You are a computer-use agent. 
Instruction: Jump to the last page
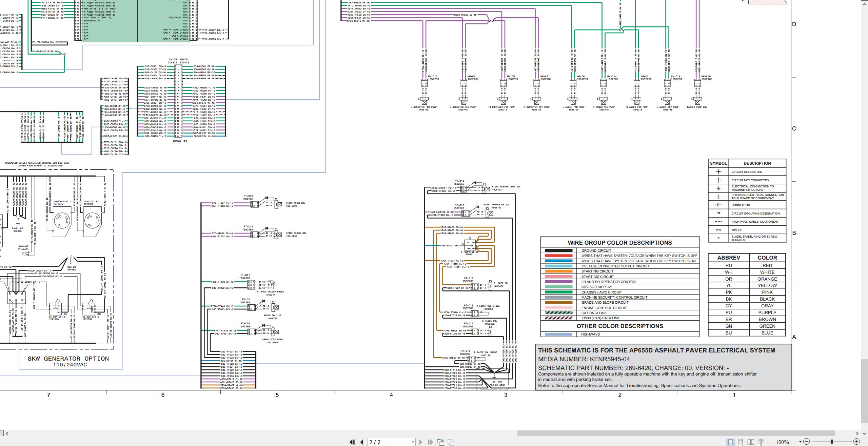pyautogui.click(x=431, y=442)
